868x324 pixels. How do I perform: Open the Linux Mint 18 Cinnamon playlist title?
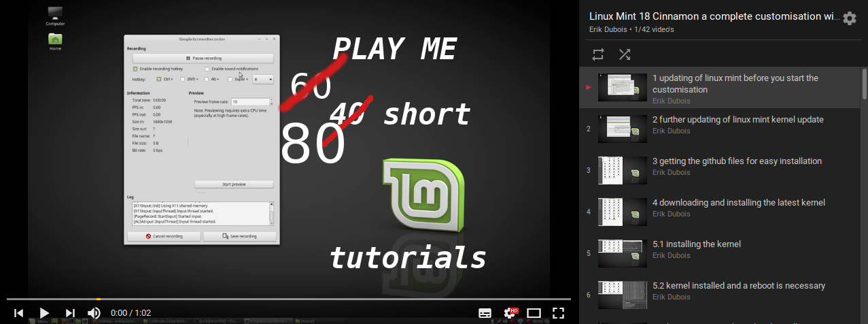point(714,16)
